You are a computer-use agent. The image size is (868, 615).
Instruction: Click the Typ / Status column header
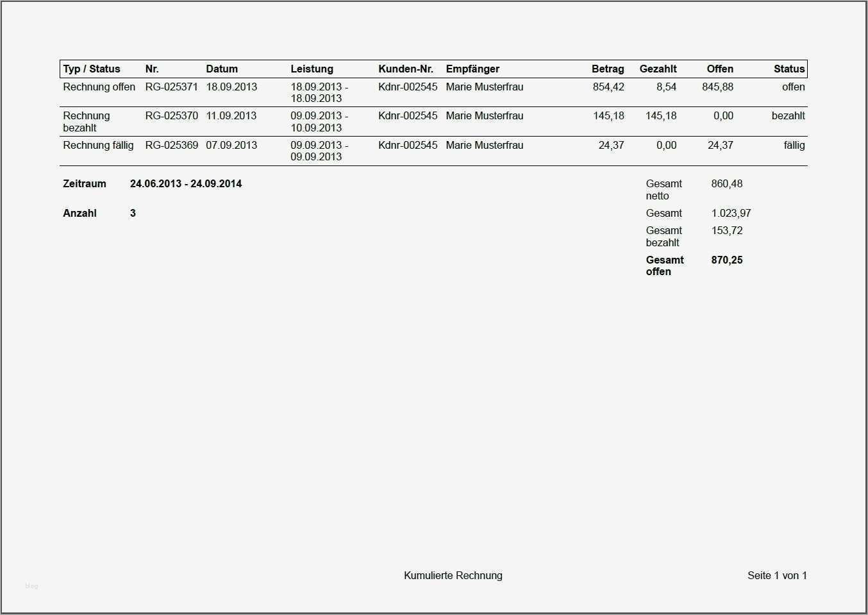[x=92, y=69]
